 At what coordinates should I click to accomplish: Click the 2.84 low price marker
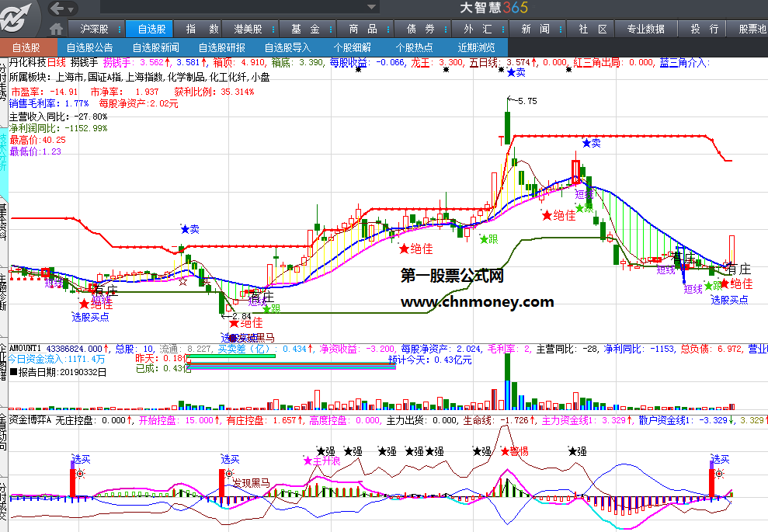tap(237, 316)
